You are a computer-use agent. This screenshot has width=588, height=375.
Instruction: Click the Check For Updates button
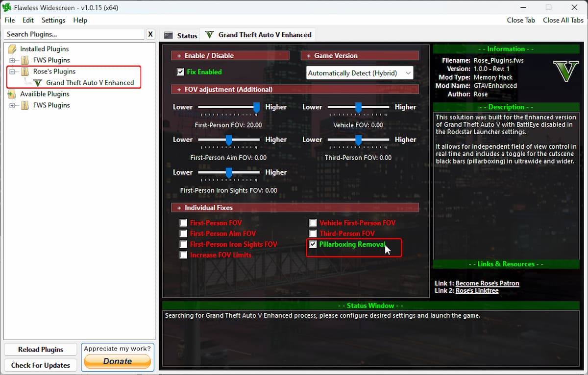click(40, 365)
